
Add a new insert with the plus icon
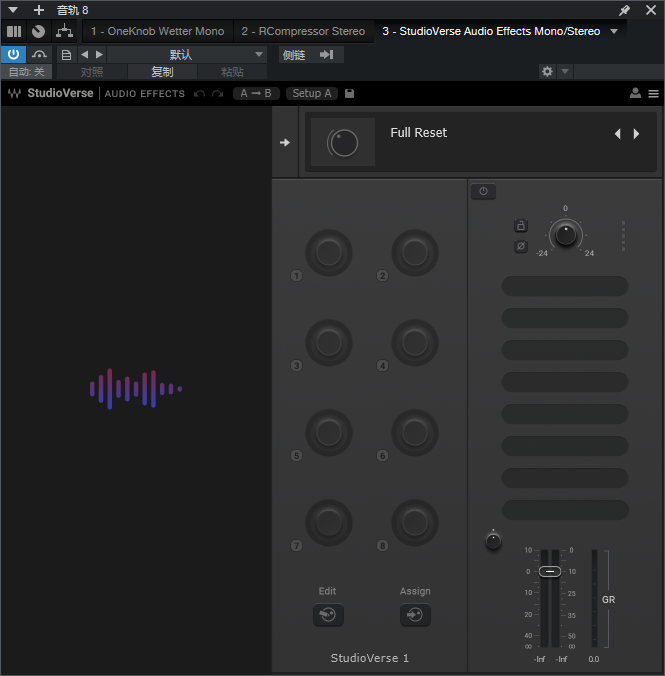tap(39, 9)
